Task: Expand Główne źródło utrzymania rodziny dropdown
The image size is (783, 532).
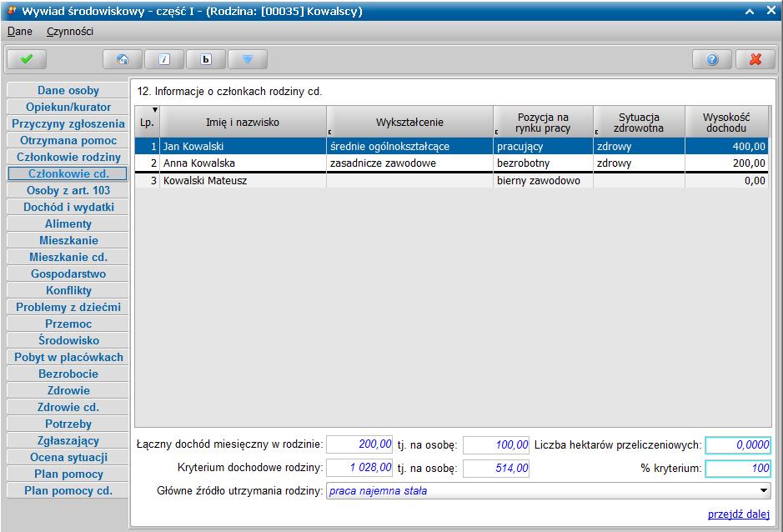Action: [764, 490]
